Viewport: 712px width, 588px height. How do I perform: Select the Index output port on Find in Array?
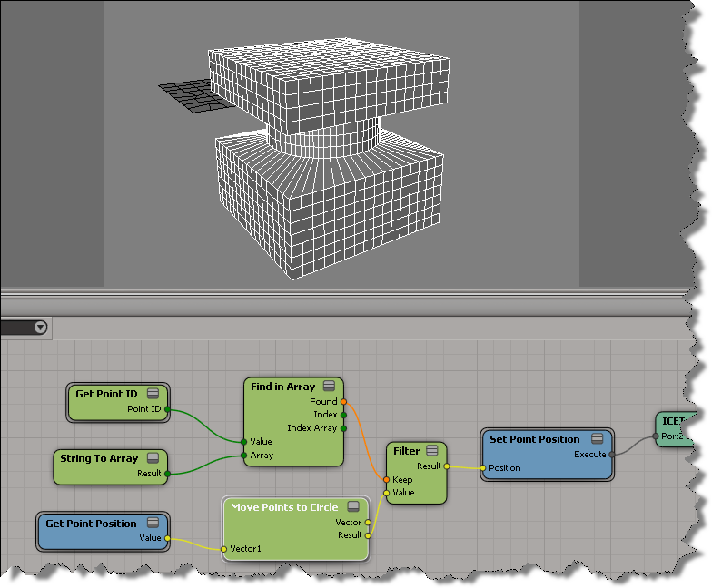coord(343,415)
